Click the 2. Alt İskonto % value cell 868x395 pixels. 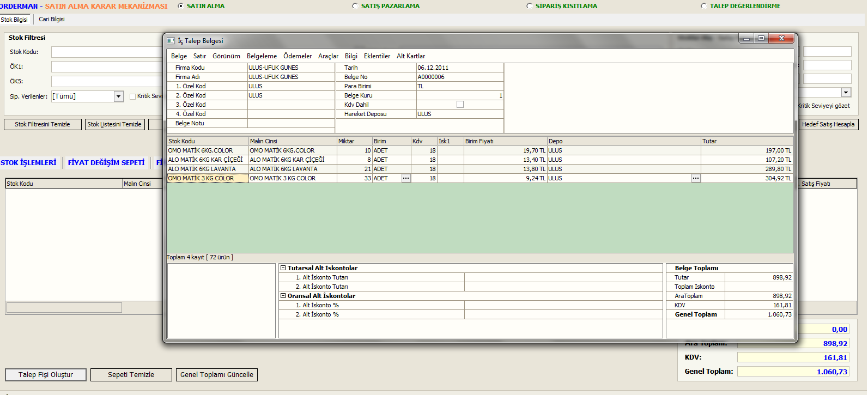coord(563,314)
